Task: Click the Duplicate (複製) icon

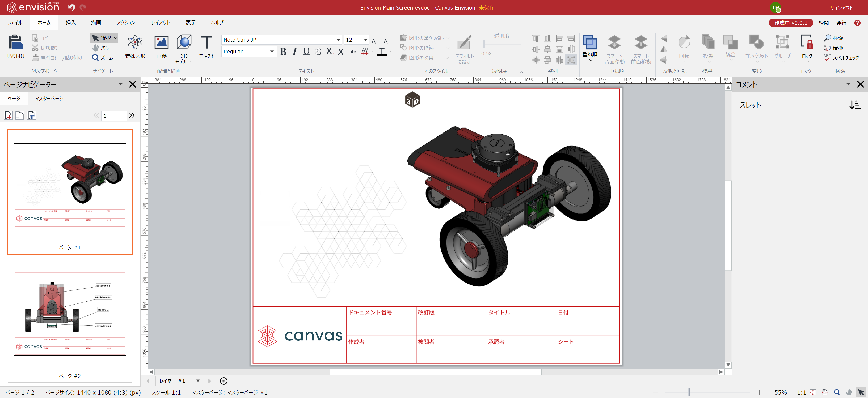Action: point(708,42)
